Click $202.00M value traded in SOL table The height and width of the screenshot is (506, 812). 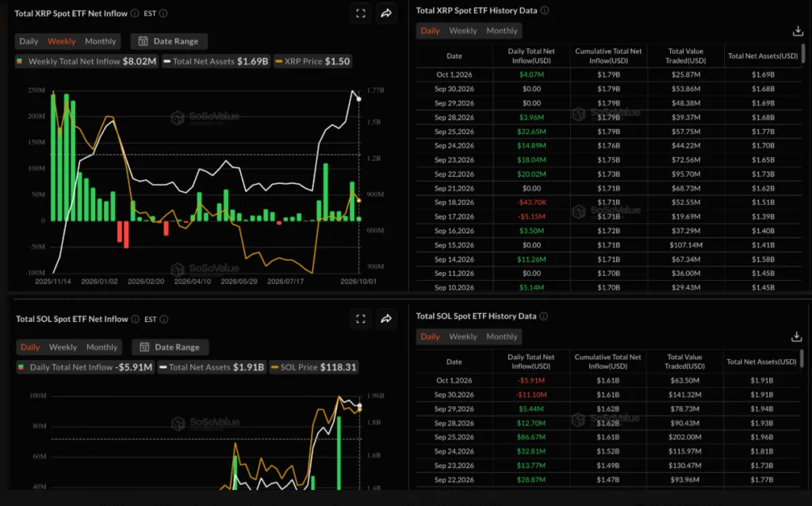click(x=684, y=437)
